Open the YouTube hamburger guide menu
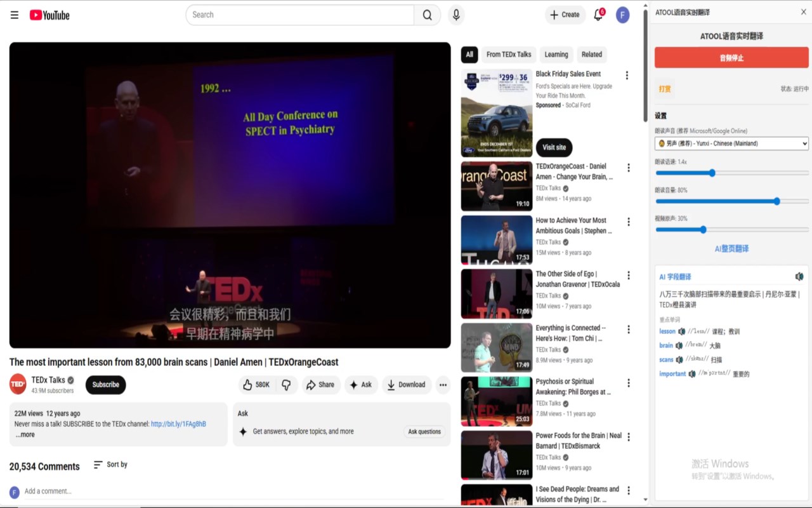The width and height of the screenshot is (812, 508). tap(15, 15)
